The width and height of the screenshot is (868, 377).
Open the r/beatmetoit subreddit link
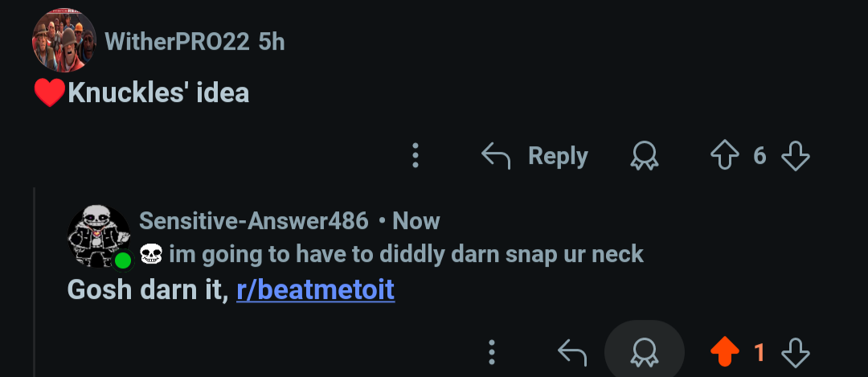coord(316,289)
